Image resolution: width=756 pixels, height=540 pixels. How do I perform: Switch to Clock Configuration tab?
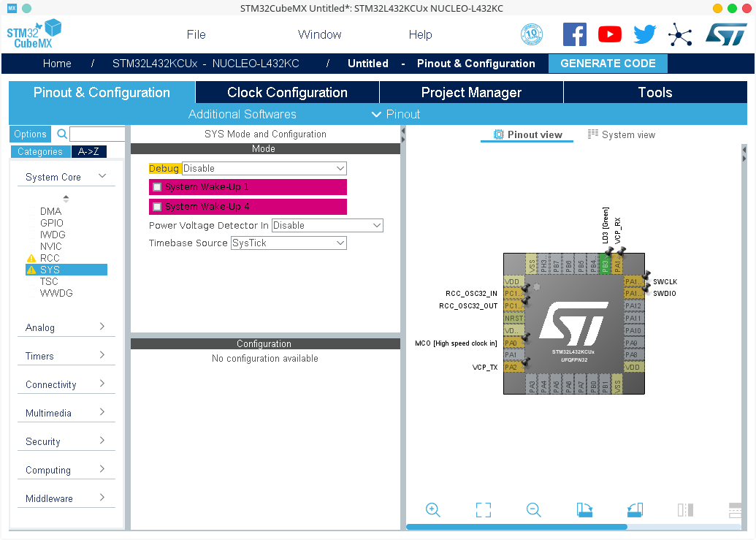287,92
